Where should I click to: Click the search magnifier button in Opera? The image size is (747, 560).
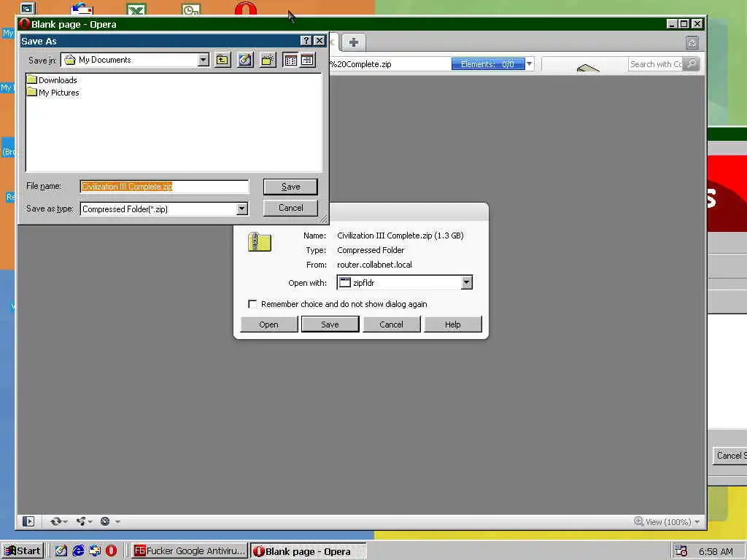[x=692, y=64]
